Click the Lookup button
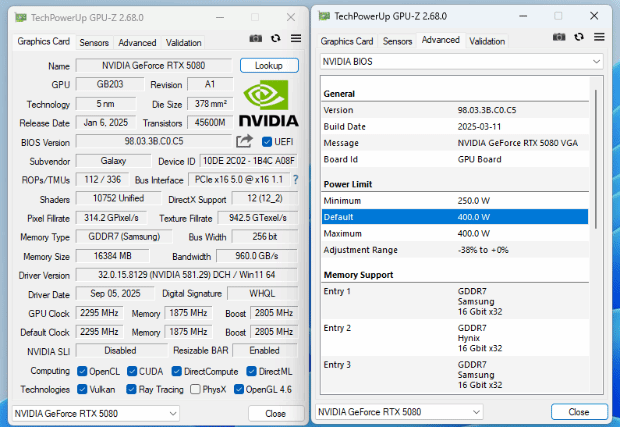 pyautogui.click(x=269, y=66)
